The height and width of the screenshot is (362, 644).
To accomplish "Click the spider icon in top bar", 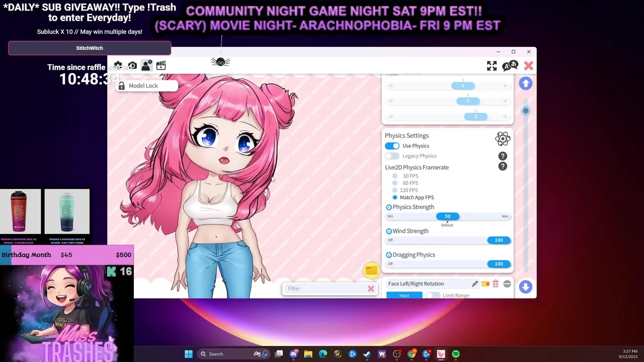I will coord(220,62).
